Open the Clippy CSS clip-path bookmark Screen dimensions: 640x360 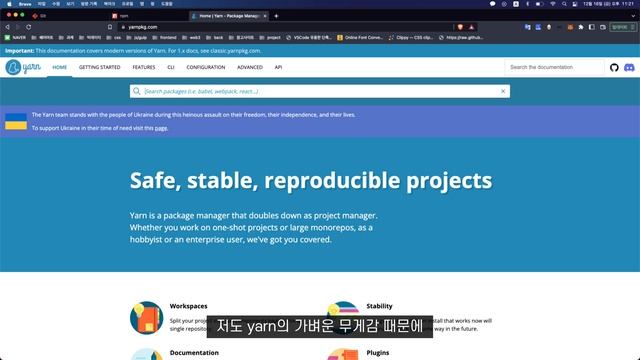411,38
